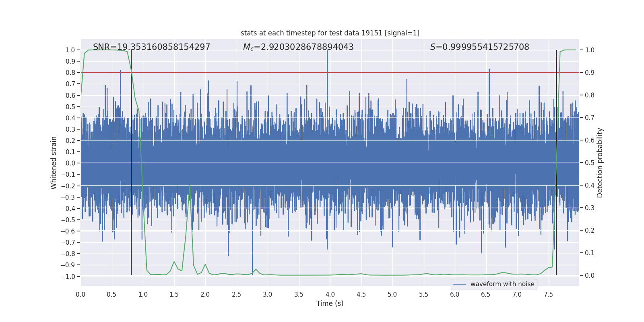Click the plot title text for test data 19151
The image size is (644, 322).
330,33
